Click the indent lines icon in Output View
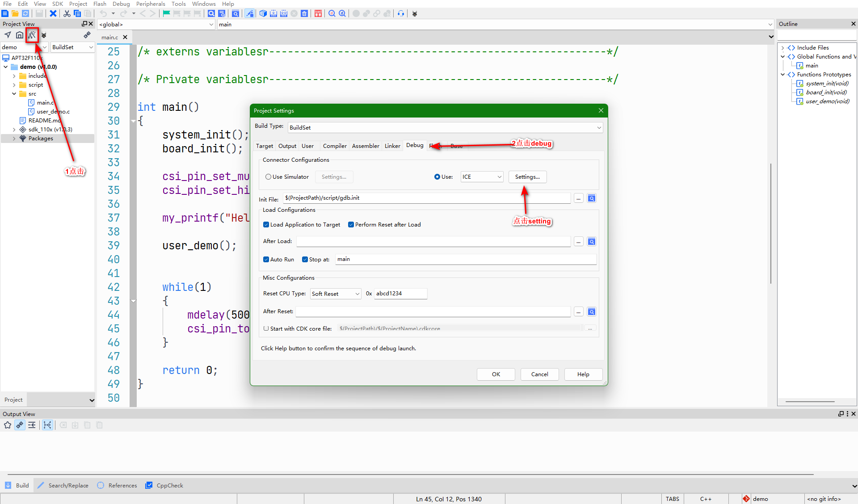Image resolution: width=858 pixels, height=504 pixels. (x=32, y=425)
